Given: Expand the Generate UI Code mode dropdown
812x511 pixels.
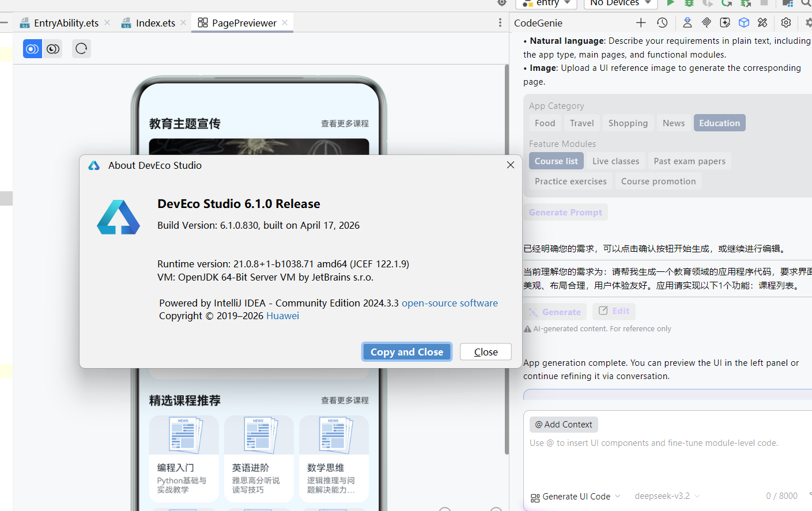Looking at the screenshot, I should click(576, 497).
